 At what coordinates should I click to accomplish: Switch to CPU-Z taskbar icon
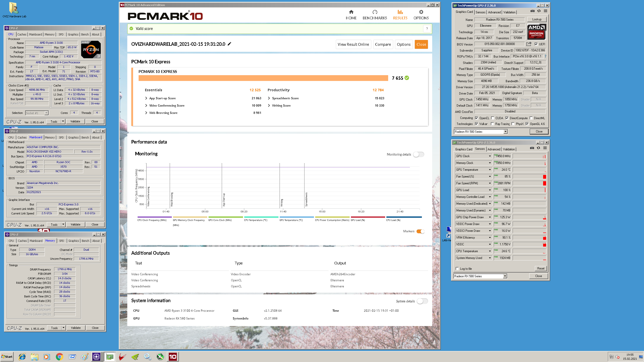[x=97, y=357]
